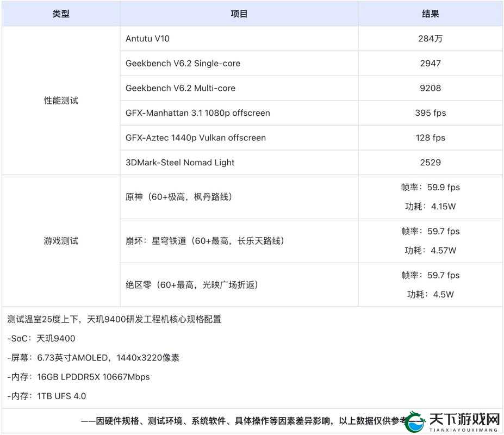Select the 284万 result cell
Viewport: 504px width, 435px height.
coord(430,39)
